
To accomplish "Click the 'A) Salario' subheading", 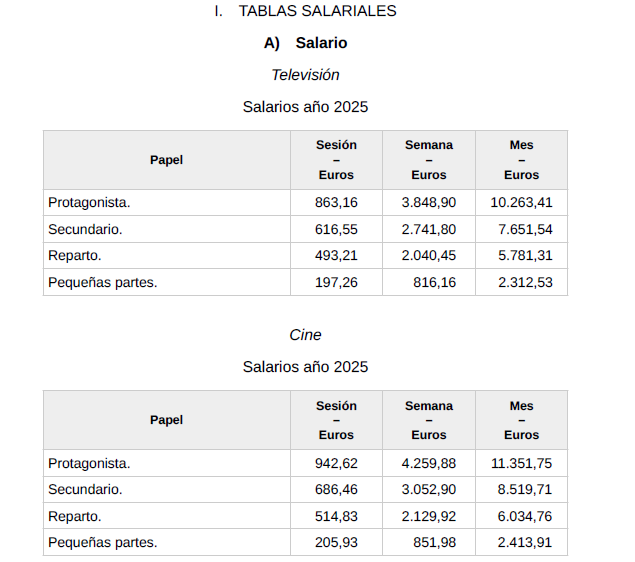I will pos(306,43).
